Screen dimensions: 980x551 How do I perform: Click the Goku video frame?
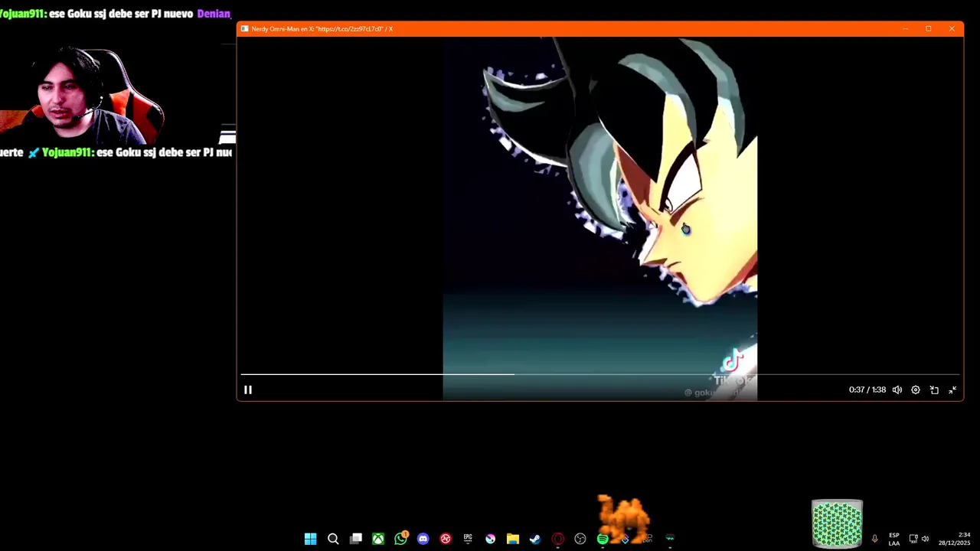click(600, 218)
